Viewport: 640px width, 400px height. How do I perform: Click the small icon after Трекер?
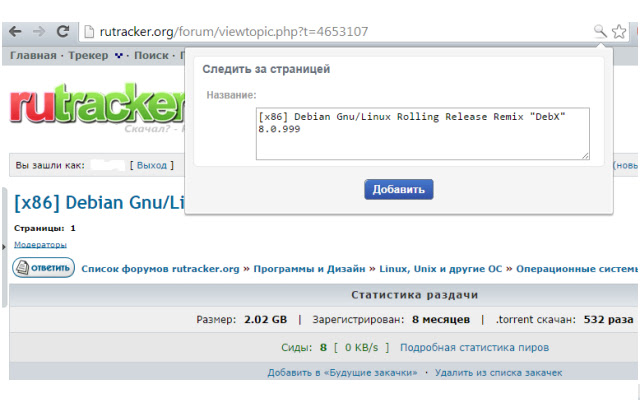118,56
